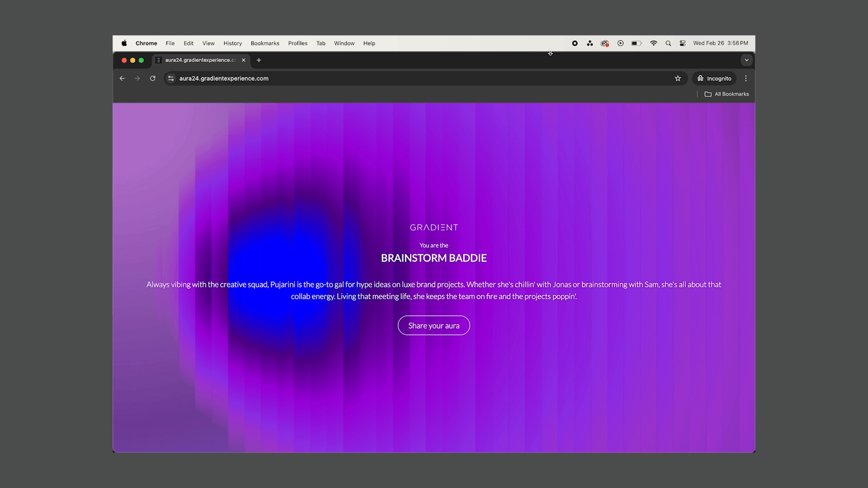
Task: Open the Window menu
Action: 344,43
